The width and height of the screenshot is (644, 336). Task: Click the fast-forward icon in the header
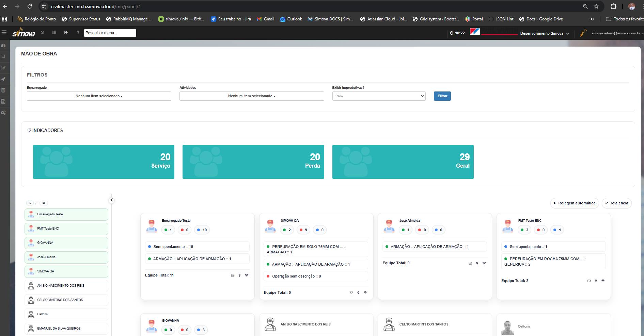click(x=66, y=33)
